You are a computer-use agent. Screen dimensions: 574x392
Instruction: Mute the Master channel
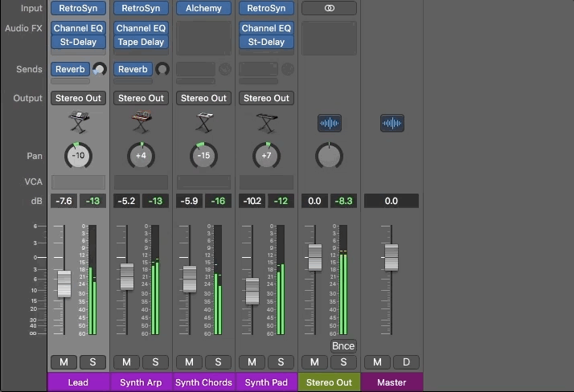click(x=377, y=362)
